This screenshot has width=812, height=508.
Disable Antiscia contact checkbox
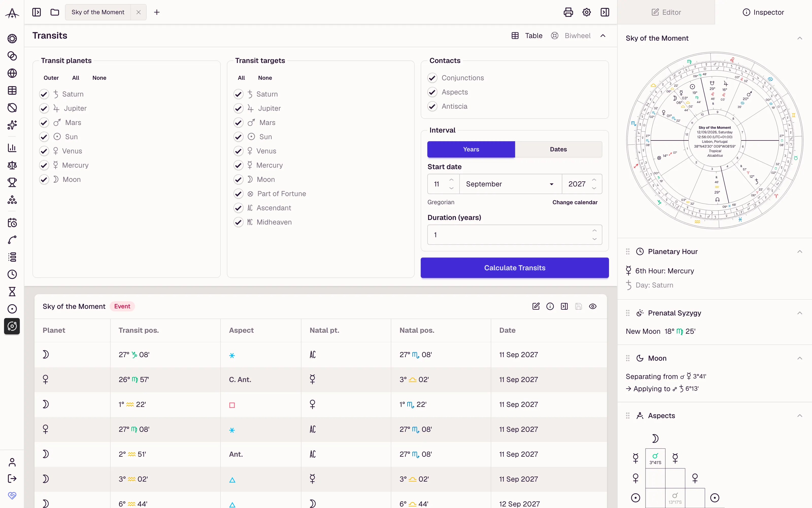click(x=432, y=106)
